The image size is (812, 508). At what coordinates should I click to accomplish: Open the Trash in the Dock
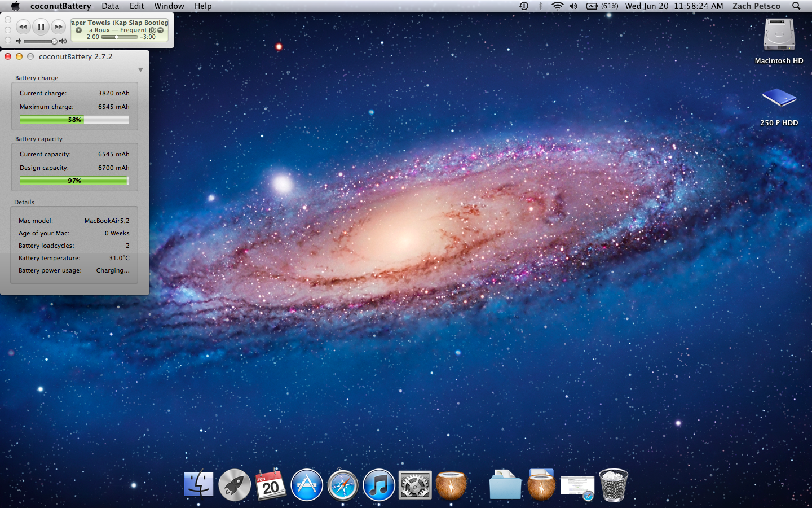pyautogui.click(x=614, y=485)
